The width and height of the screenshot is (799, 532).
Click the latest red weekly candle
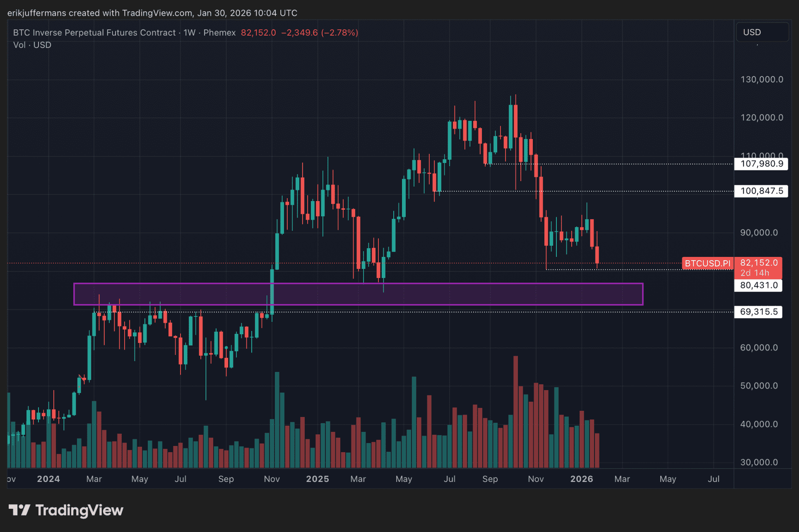pyautogui.click(x=597, y=255)
